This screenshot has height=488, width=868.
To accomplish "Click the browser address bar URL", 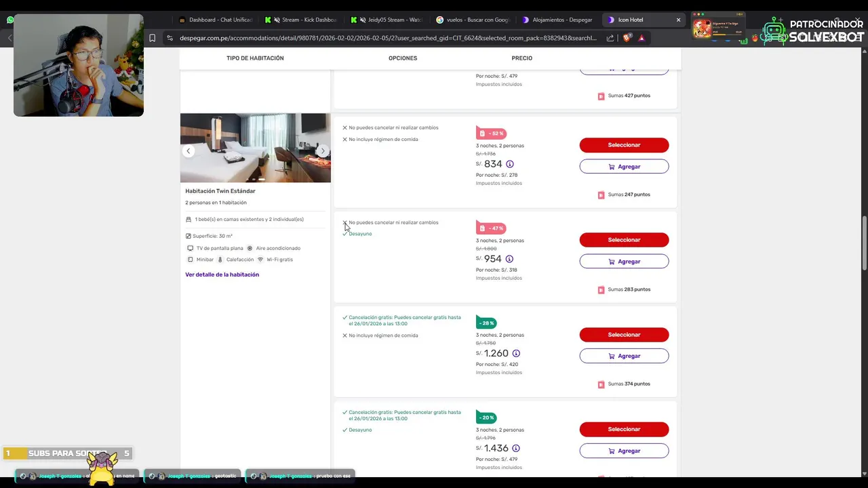I will click(388, 38).
